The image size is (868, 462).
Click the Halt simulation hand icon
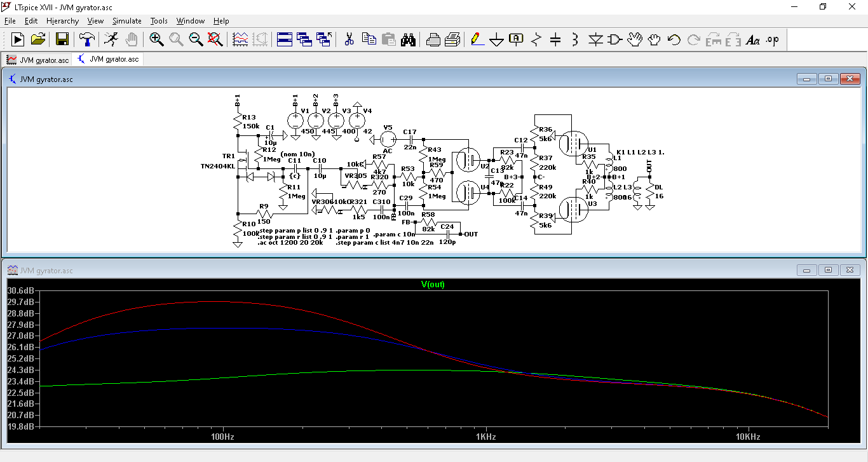(131, 39)
